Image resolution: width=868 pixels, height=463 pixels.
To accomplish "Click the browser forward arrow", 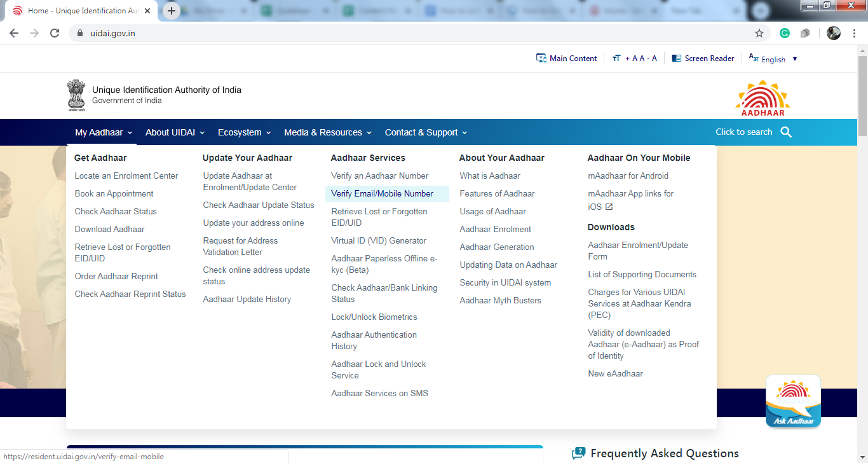I will coord(34,33).
